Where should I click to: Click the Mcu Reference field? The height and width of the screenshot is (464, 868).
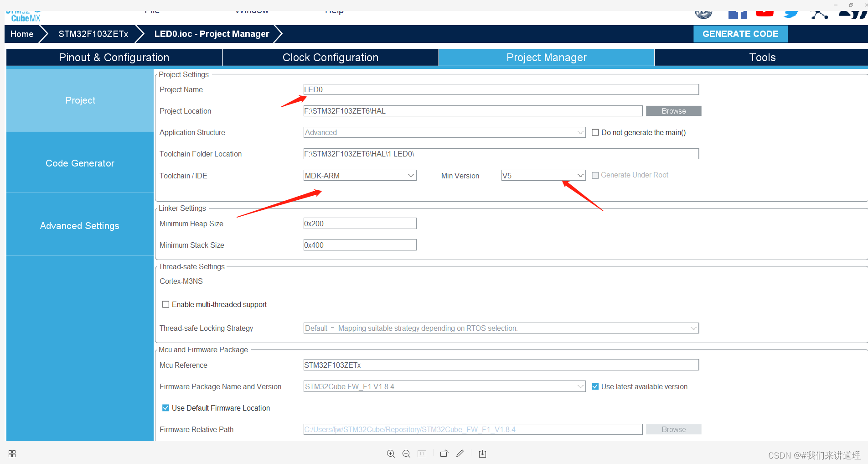point(501,365)
